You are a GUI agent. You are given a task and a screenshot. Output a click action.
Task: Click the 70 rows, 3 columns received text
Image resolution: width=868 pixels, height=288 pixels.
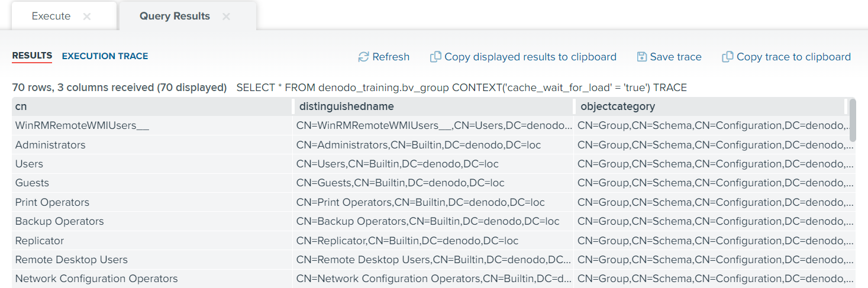pyautogui.click(x=120, y=88)
